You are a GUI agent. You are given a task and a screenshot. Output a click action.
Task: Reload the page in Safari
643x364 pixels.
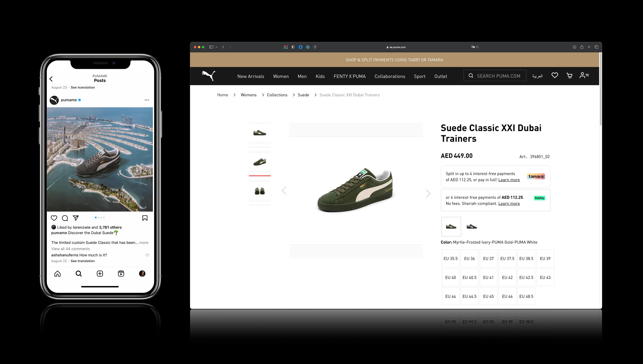click(477, 47)
